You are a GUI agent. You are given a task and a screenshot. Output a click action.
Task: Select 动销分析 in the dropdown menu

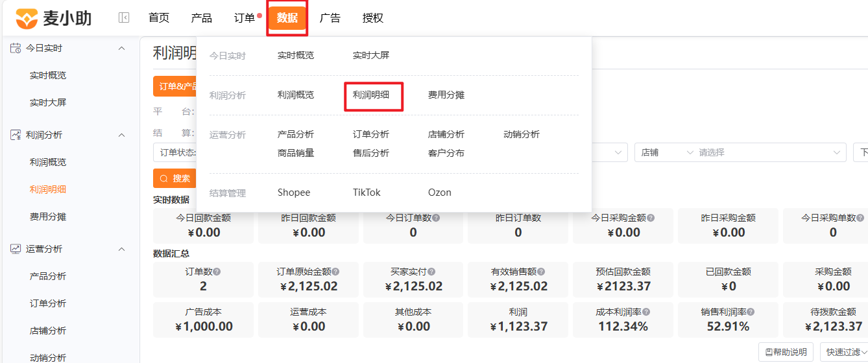click(x=522, y=135)
